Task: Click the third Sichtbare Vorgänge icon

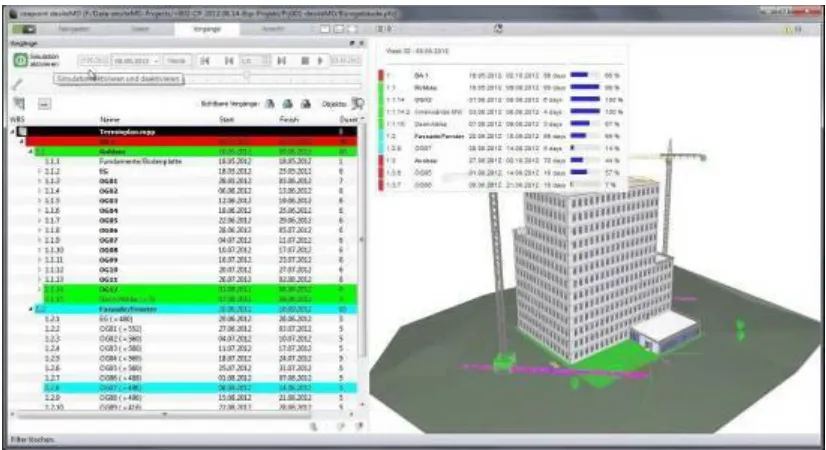Action: (x=306, y=104)
